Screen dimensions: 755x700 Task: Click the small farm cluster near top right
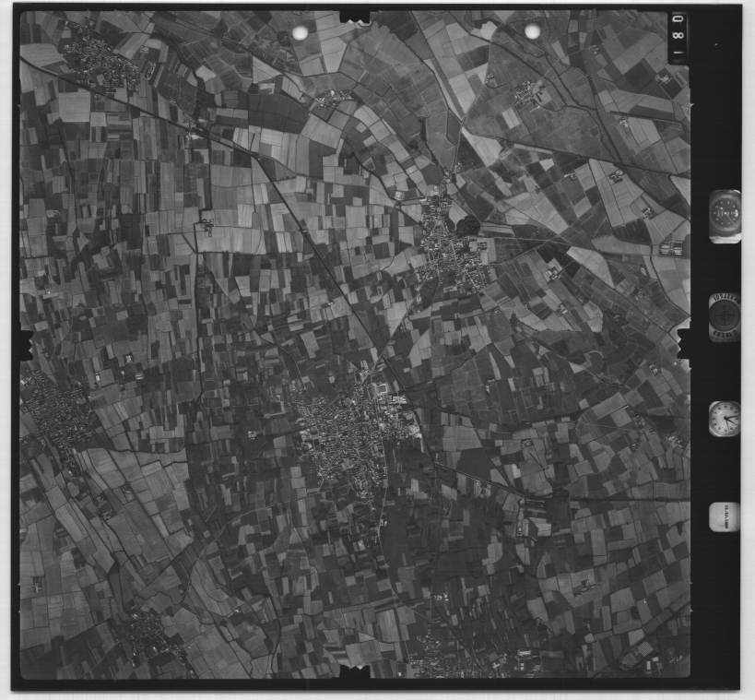tap(527, 91)
